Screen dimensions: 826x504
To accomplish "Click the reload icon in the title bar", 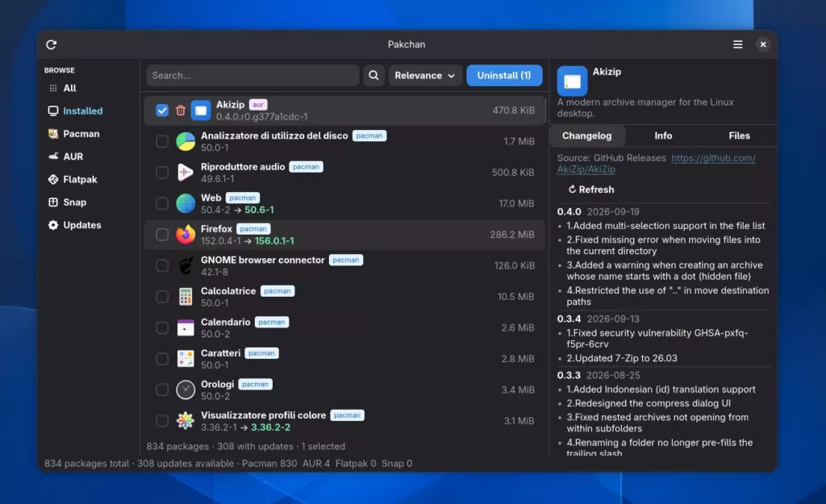I will click(x=51, y=45).
